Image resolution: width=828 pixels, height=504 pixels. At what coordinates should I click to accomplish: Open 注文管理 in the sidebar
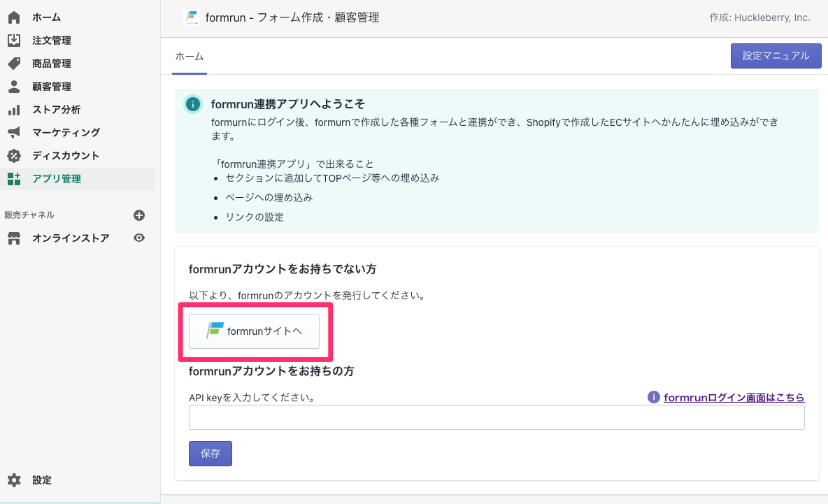52,41
